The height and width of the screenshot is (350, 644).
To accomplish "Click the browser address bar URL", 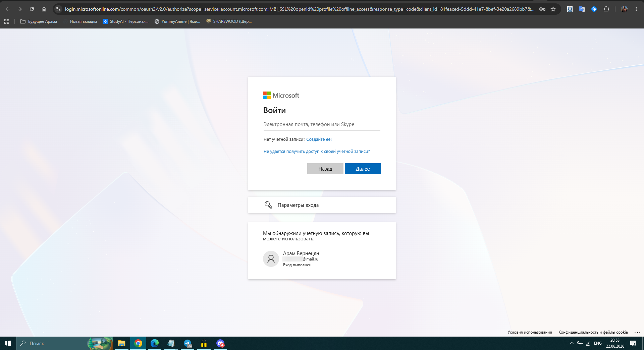I will point(300,9).
